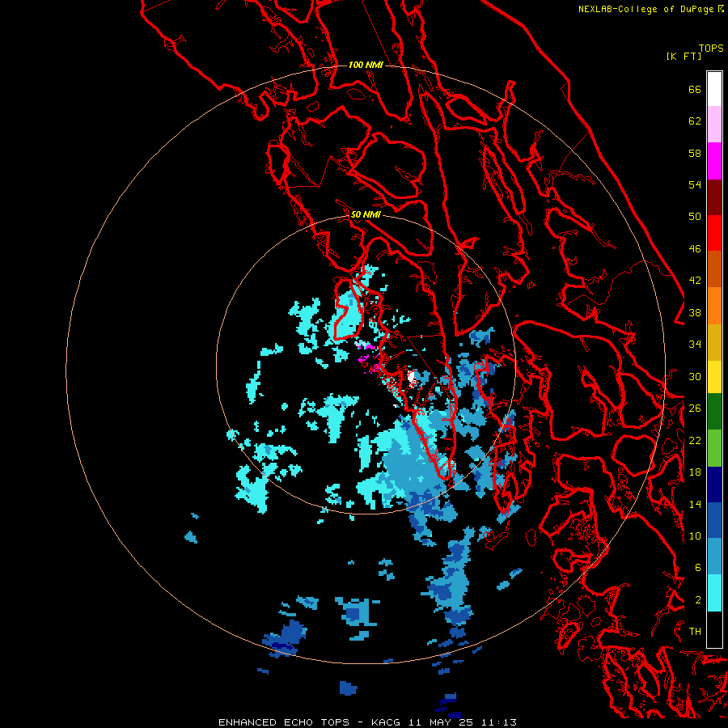
Task: Click the cyan 6 kft legend swatch
Action: [x=714, y=593]
